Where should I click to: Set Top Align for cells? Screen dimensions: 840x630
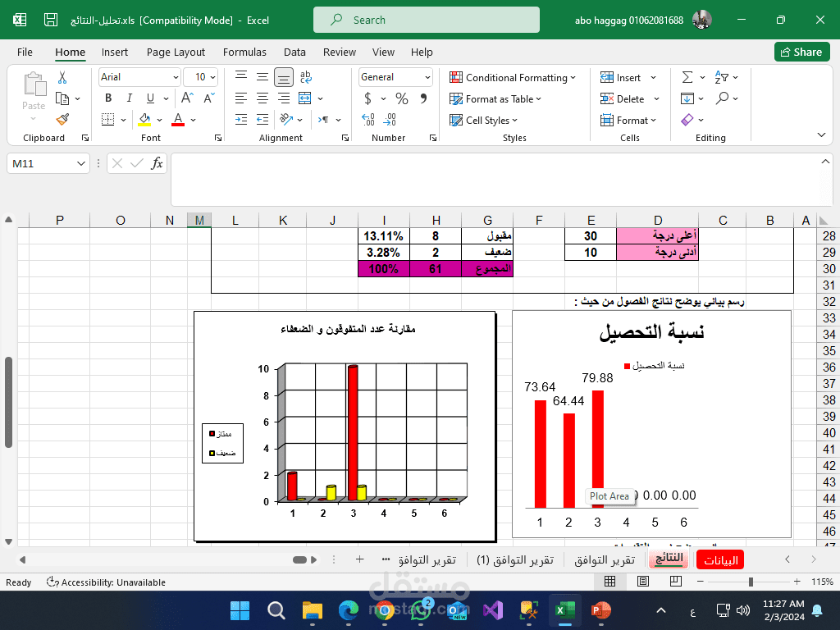[x=241, y=76]
